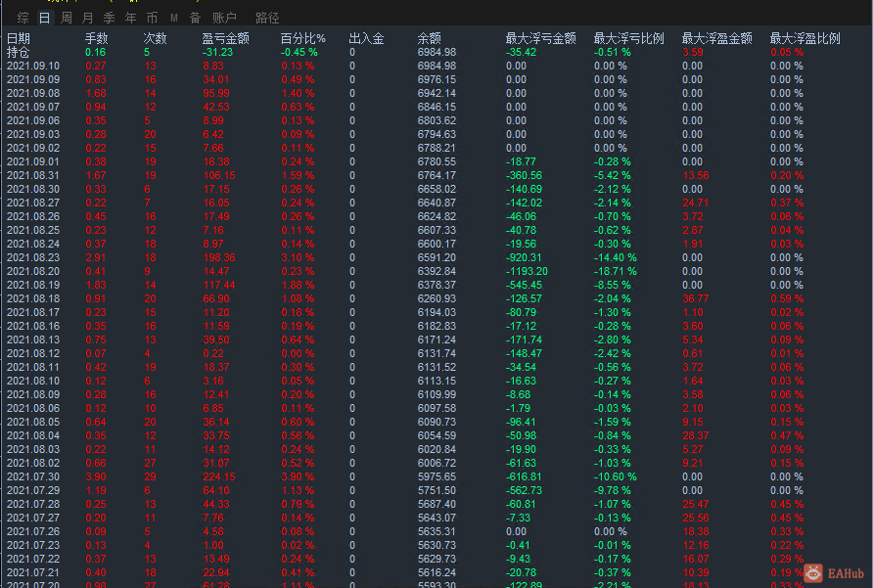Click the -31.23 position profit value

click(217, 52)
